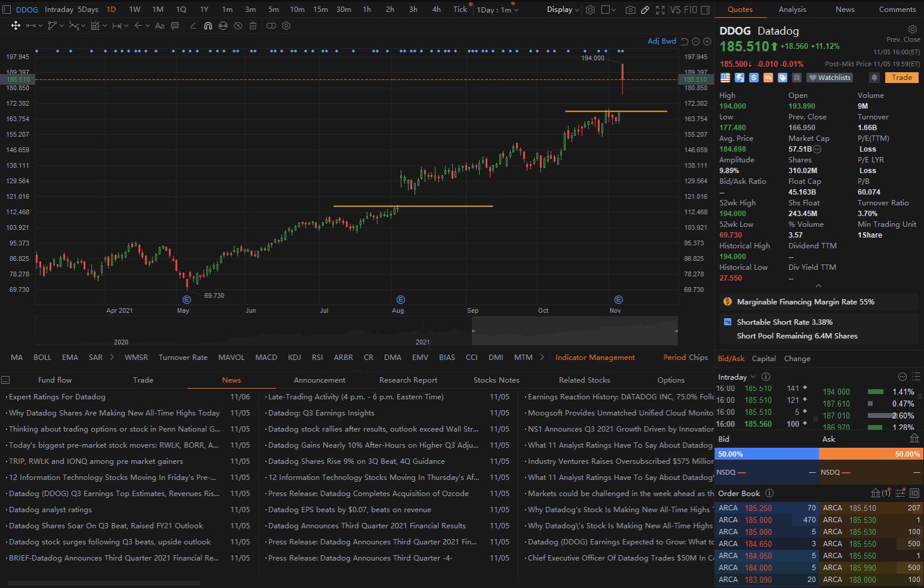The image size is (924, 588).
Task: Add DDOG to Watchlists
Action: [x=830, y=78]
